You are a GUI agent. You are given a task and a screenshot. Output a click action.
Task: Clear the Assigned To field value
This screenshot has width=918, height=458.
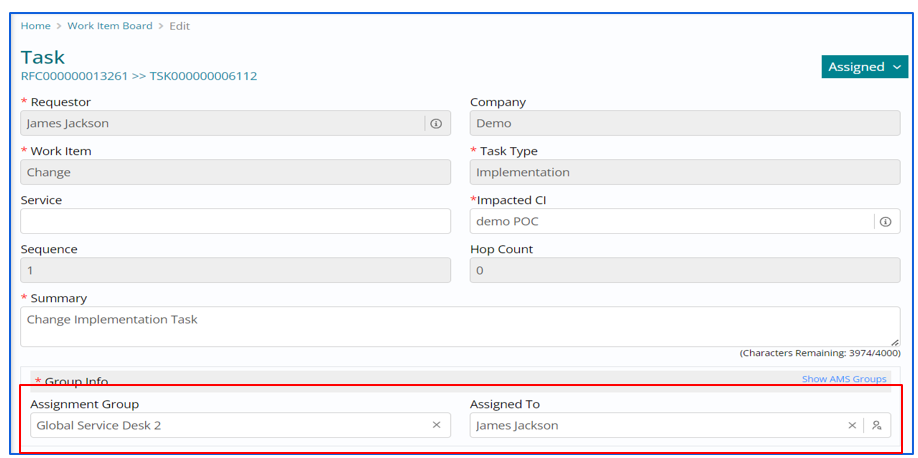coord(852,425)
